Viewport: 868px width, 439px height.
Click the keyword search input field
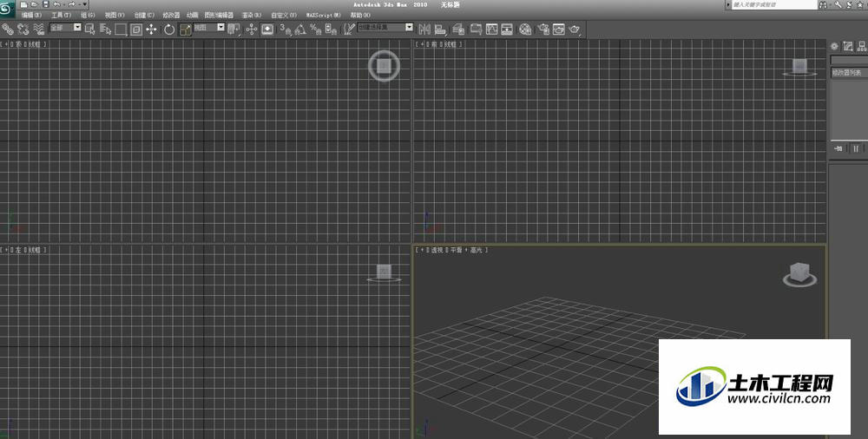pos(774,4)
